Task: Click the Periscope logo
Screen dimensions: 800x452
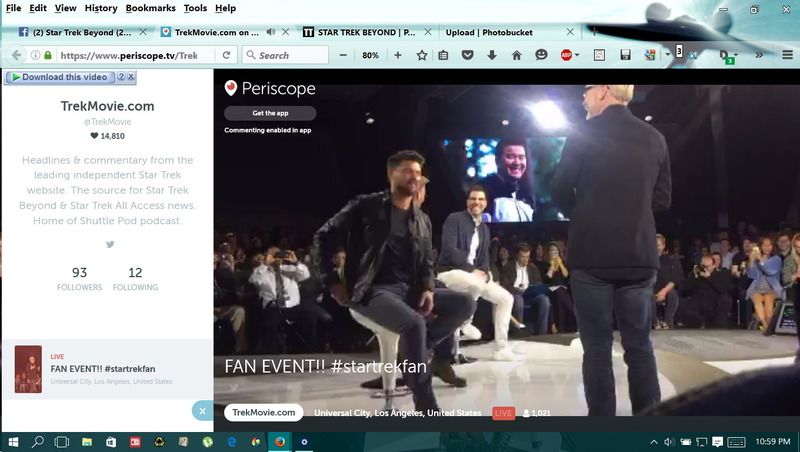Action: pyautogui.click(x=270, y=89)
